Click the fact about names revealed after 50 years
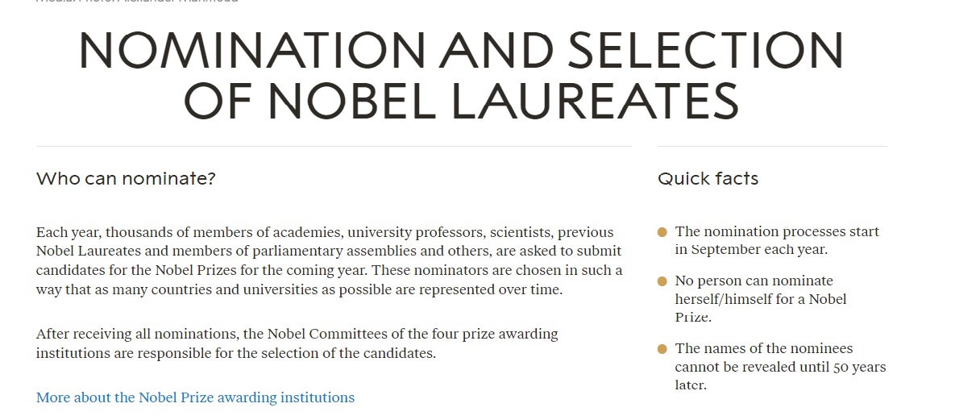This screenshot has width=980, height=420. [780, 367]
